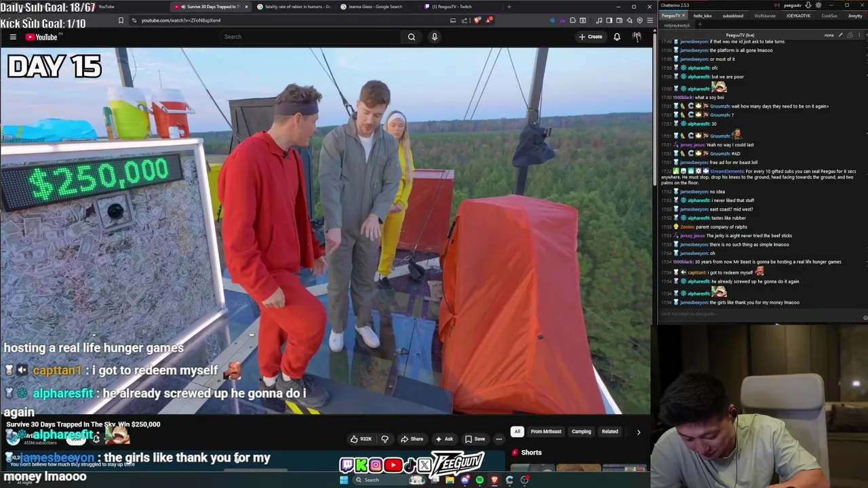Image resolution: width=868 pixels, height=488 pixels.
Task: Open peeguutv account switcher in Chatterino
Action: click(x=792, y=5)
